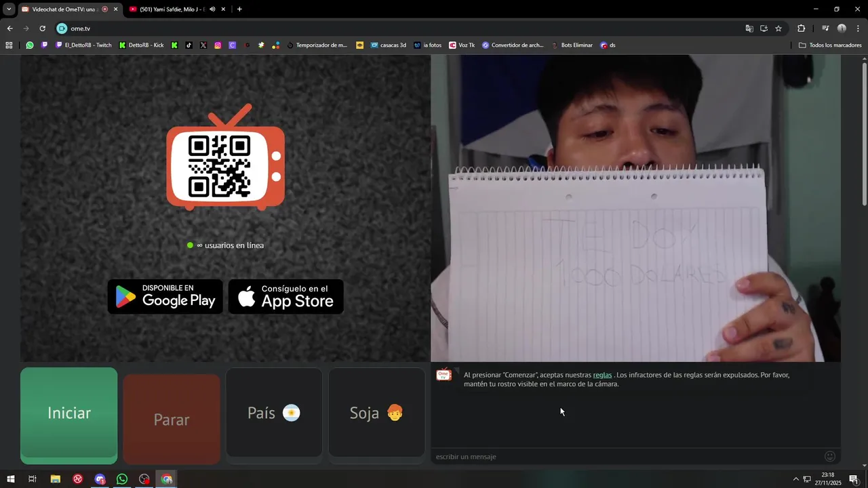Click the red Parar button
Image resolution: width=868 pixels, height=488 pixels.
tap(172, 420)
